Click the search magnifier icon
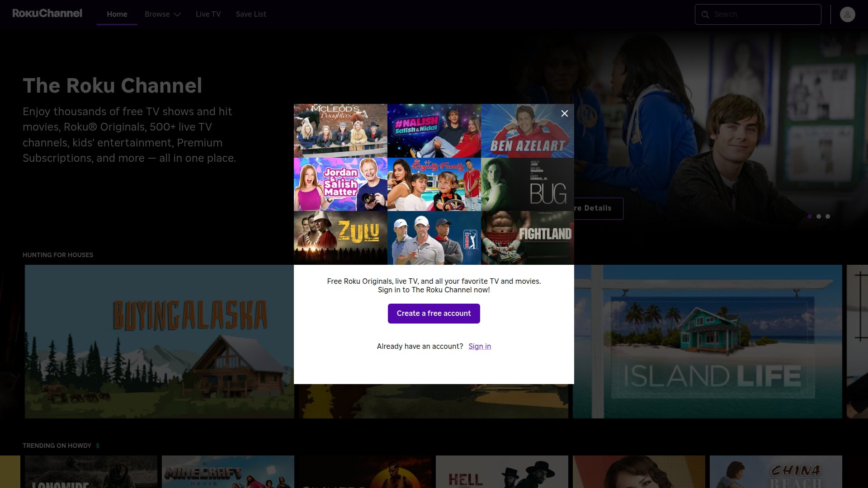 pyautogui.click(x=705, y=14)
